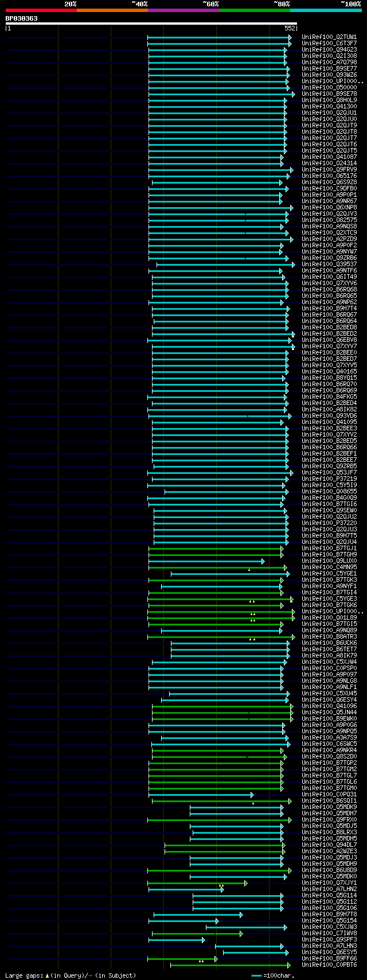The width and height of the screenshot is (367, 980).
Task: Select the BP030363 query title
Action: pos(22,18)
